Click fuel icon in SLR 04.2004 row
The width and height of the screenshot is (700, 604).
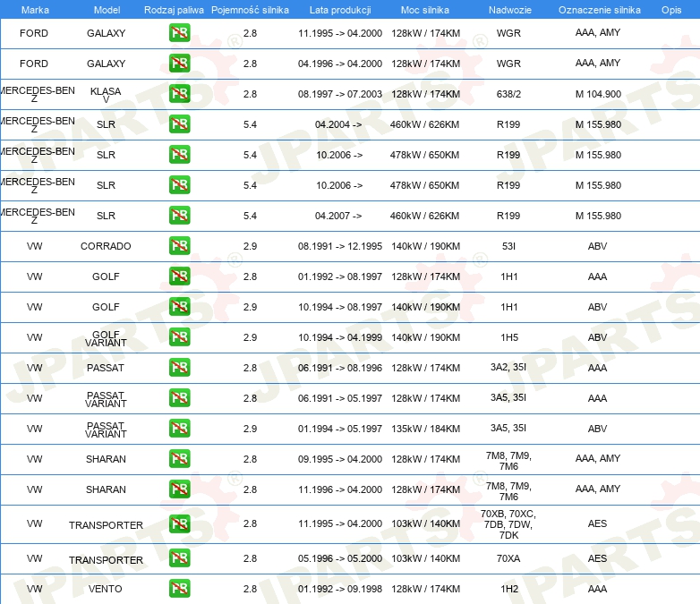pos(179,124)
